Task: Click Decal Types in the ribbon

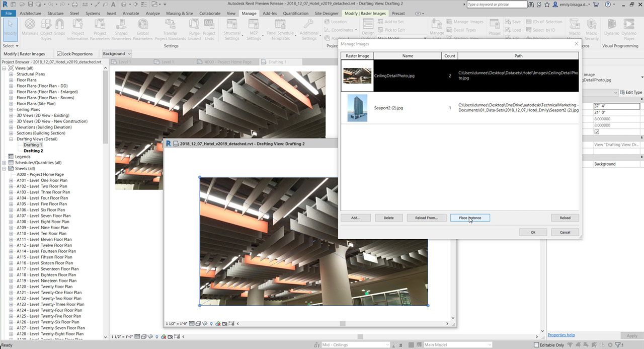Action: tap(461, 30)
